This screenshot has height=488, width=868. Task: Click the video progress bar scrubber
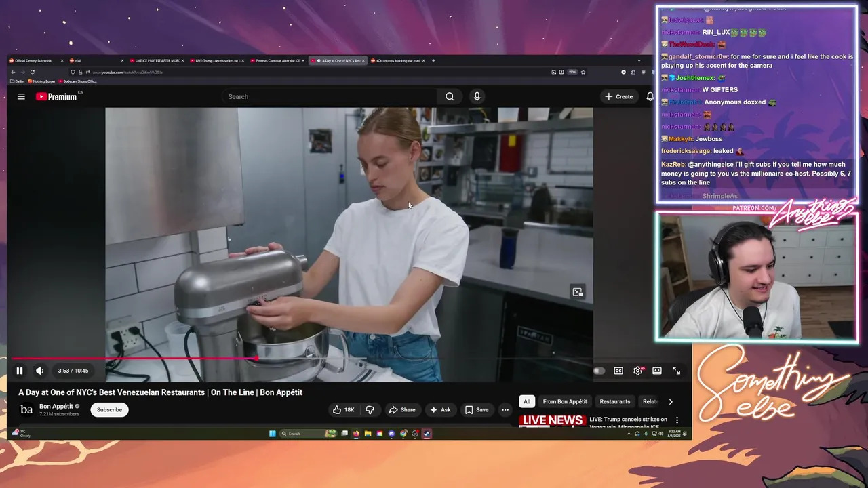[x=256, y=358]
